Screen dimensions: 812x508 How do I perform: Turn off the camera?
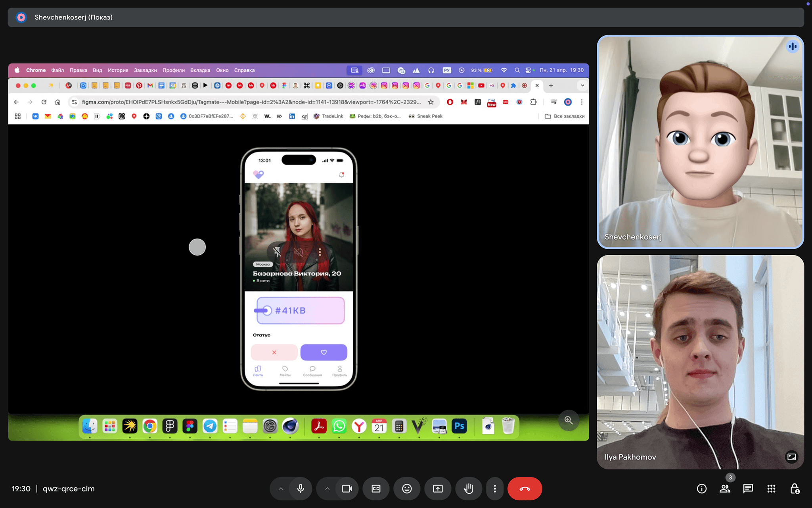(x=347, y=489)
